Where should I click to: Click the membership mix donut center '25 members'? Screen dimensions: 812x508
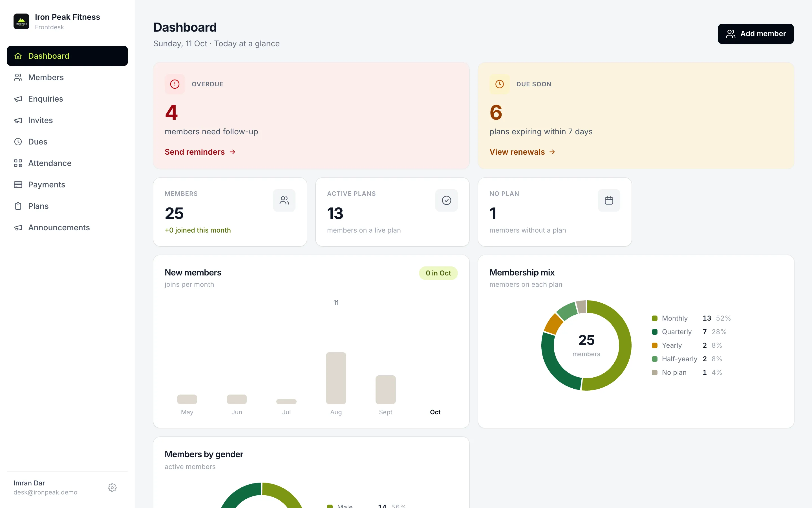pos(586,345)
